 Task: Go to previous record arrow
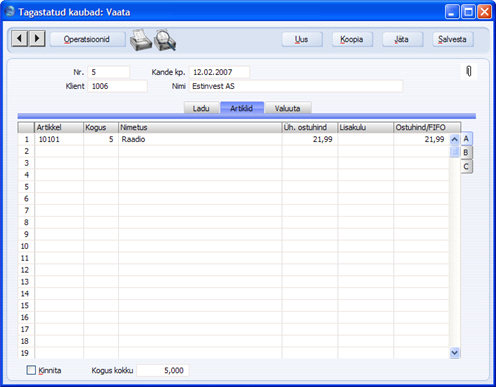[x=19, y=39]
